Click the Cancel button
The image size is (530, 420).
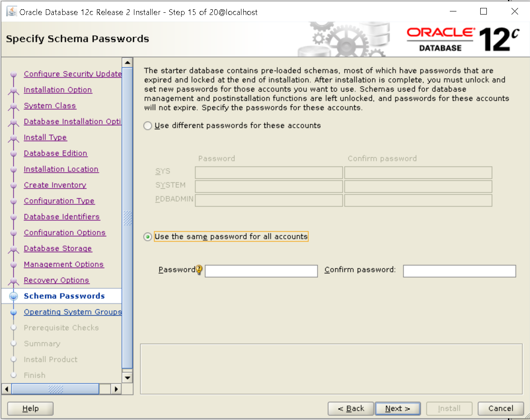pos(501,409)
